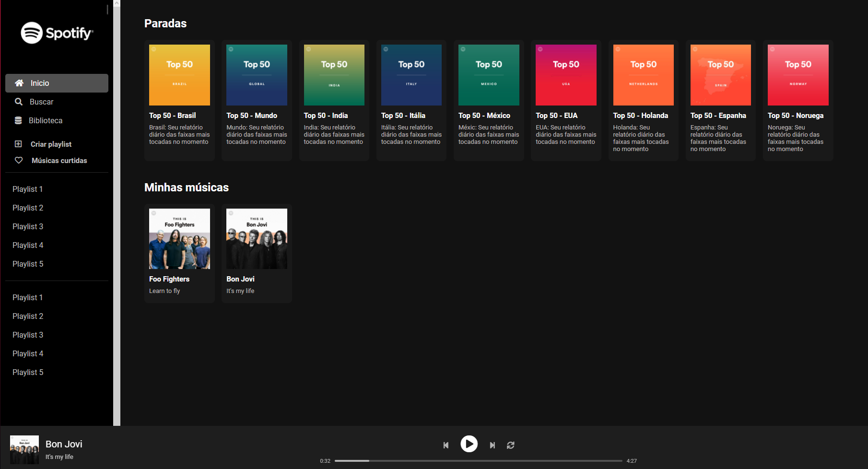The image size is (868, 469).
Task: Select the Inicio item in the sidebar
Action: [39, 83]
